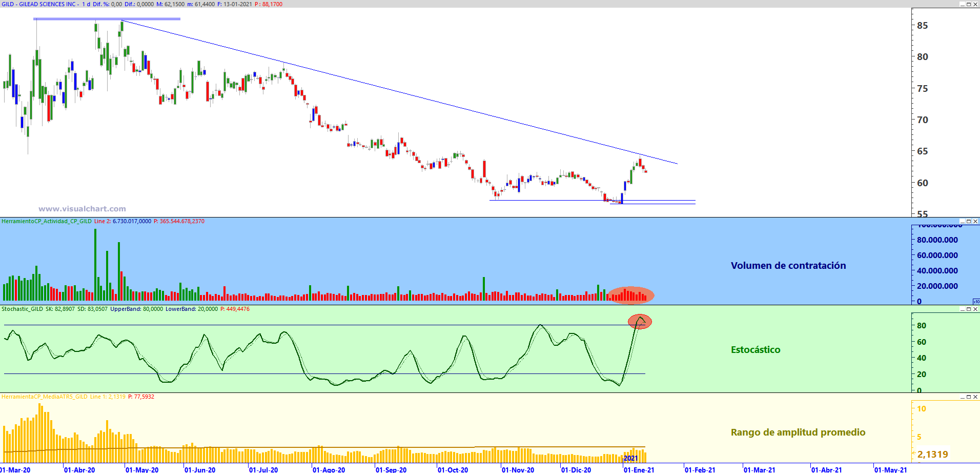Click the '2,1319' current ATR value label
Image resolution: width=980 pixels, height=473 pixels.
click(x=933, y=454)
